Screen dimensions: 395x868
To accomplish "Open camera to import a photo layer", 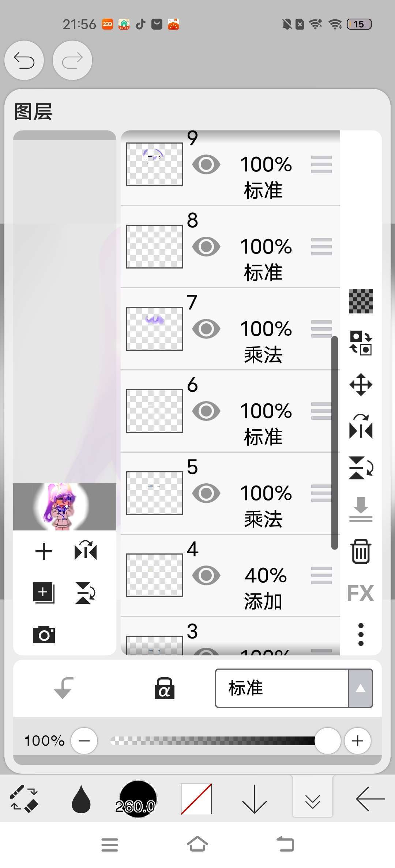I will coord(44,635).
